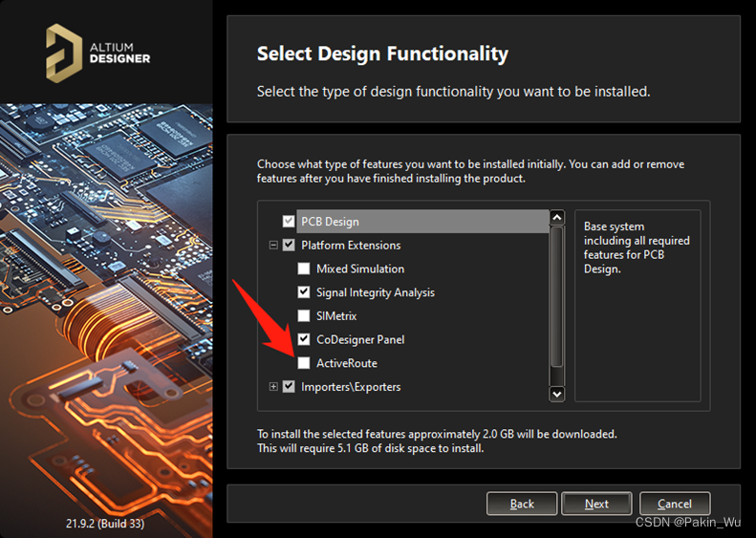
Task: Go back to the previous step
Action: pos(522,504)
